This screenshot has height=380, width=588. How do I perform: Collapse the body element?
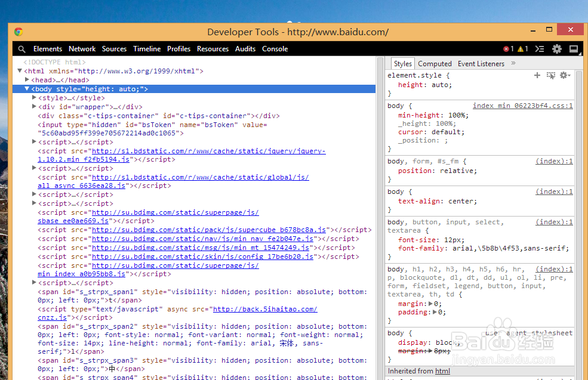[27, 88]
